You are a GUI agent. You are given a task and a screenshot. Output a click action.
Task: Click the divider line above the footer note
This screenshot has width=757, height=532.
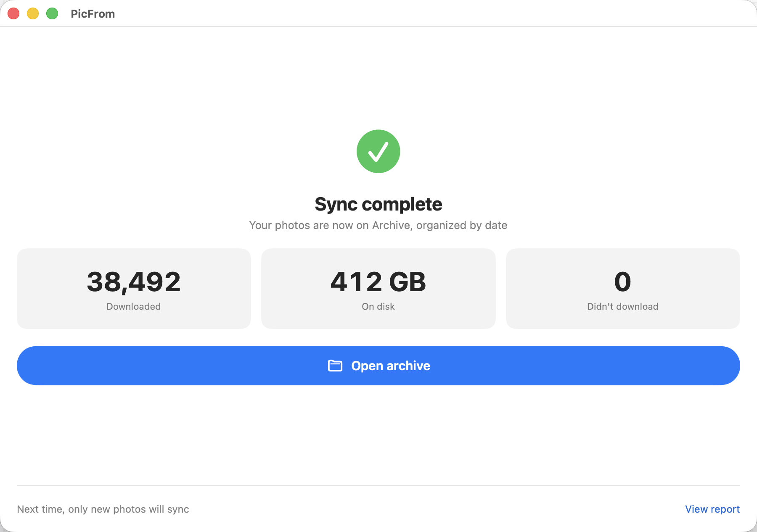tap(378, 485)
